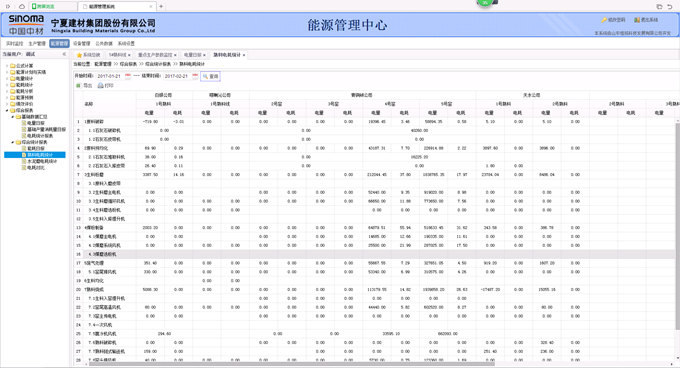Image resolution: width=680 pixels, height=368 pixels.
Task: Select the highlighted 能源管理 menu
Action: (x=59, y=43)
